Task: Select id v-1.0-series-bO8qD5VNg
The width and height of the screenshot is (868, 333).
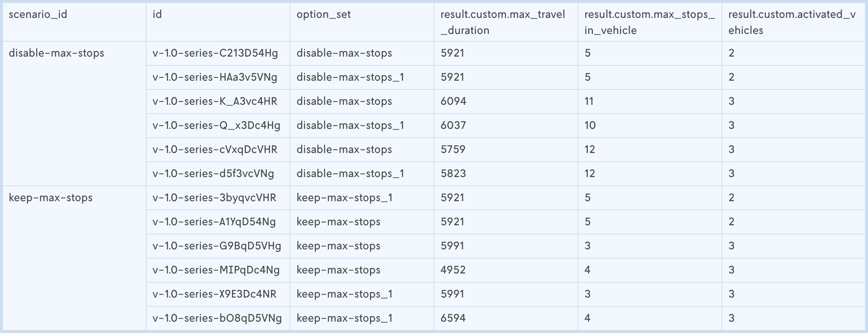Action: coord(217,318)
